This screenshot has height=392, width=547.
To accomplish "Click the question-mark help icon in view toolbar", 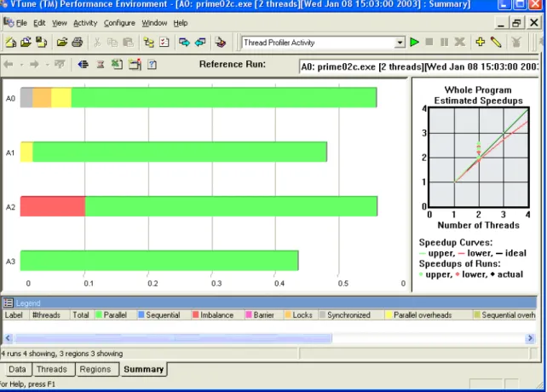I will click(153, 65).
